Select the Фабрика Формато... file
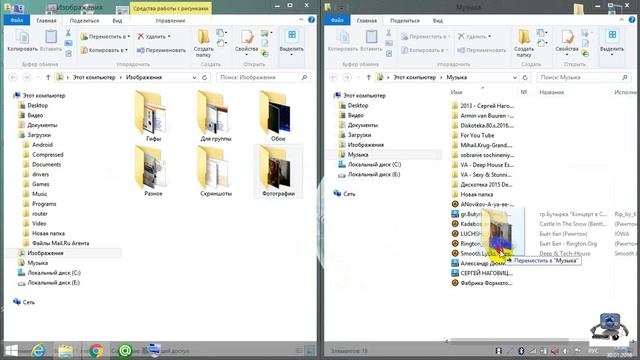The width and height of the screenshot is (640, 360). coord(482,283)
